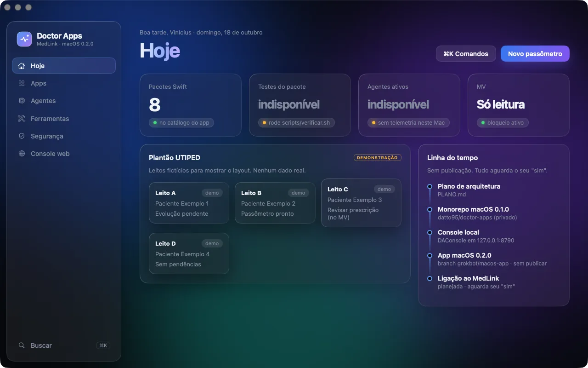Click the Apps grid icon in sidebar
Screen dimensions: 588x368
point(21,83)
